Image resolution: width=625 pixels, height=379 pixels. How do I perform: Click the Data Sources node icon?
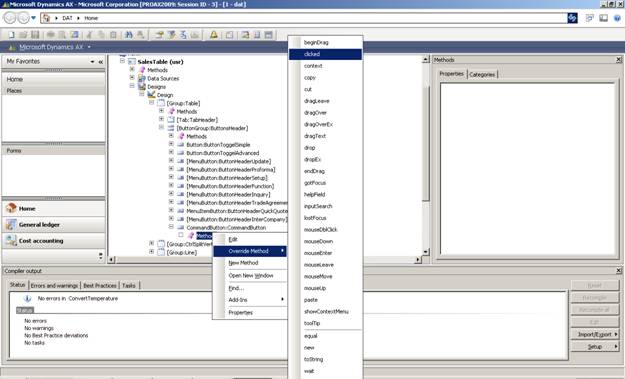[x=142, y=78]
